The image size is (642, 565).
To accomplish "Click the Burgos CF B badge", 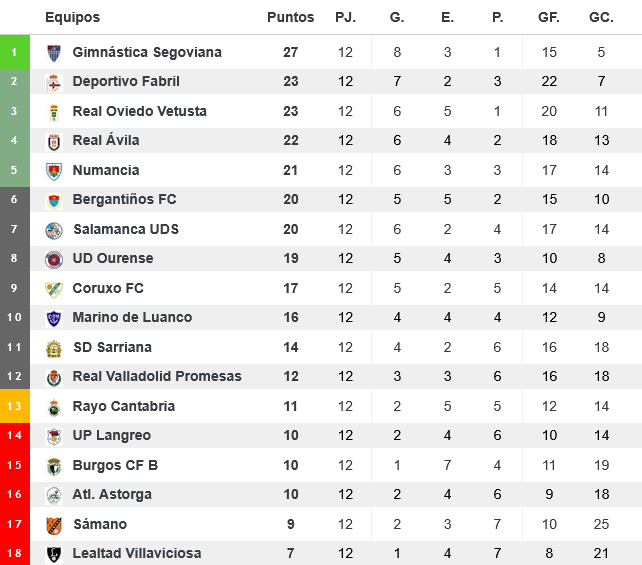I will [x=54, y=466].
